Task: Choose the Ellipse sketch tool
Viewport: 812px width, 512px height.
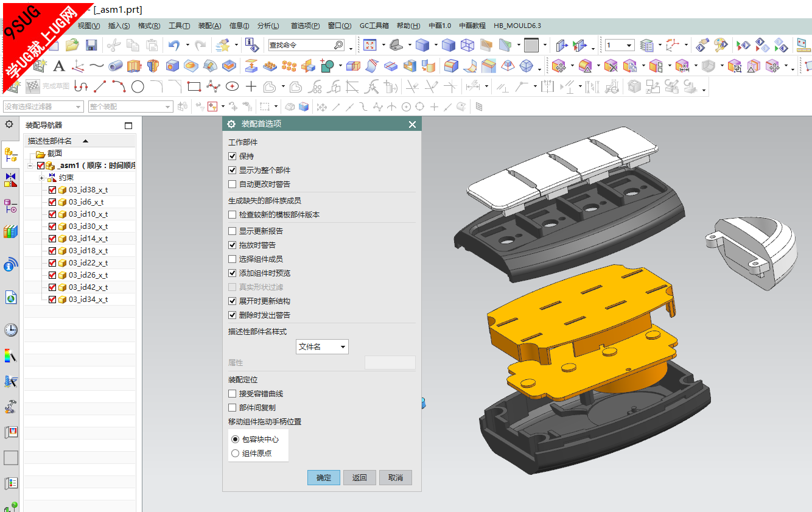Action: click(x=232, y=86)
